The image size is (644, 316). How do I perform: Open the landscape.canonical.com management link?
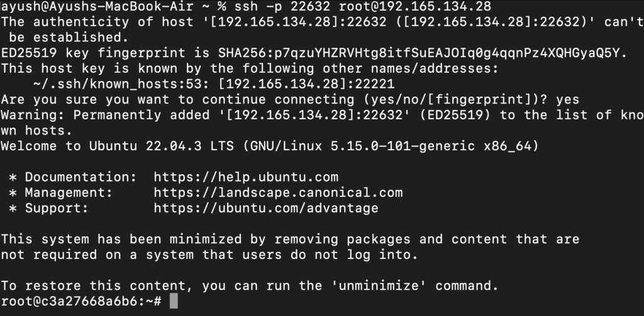(x=278, y=193)
